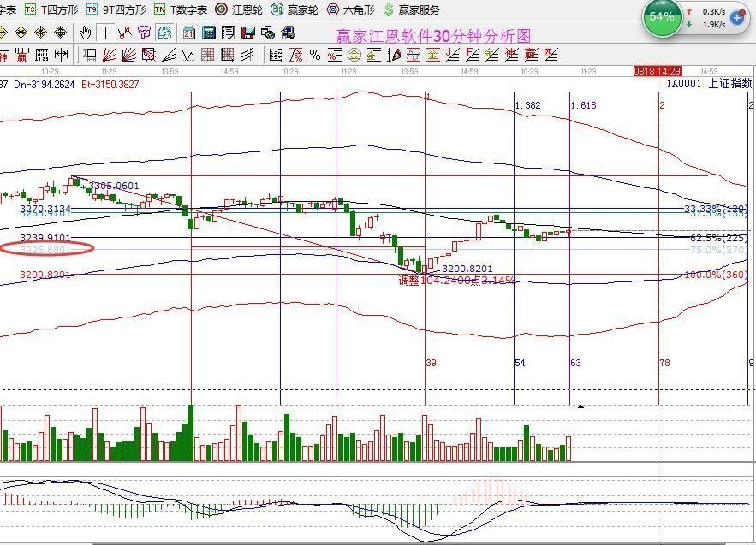Open the calculator tool

pos(209,33)
